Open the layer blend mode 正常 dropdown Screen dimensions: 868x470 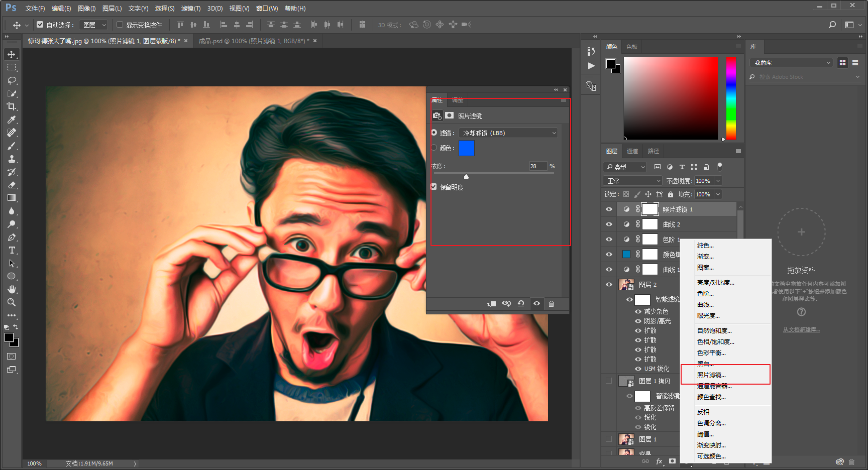[x=633, y=181]
